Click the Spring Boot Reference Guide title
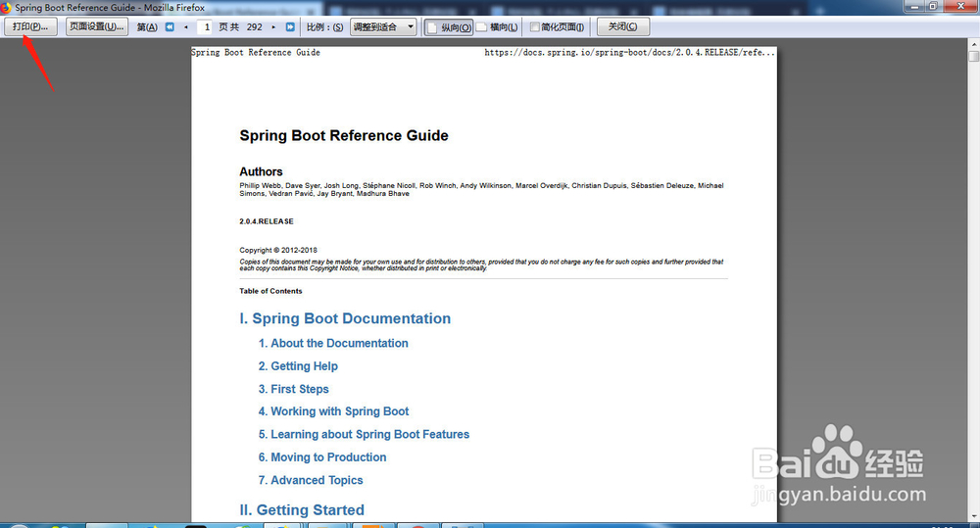This screenshot has height=528, width=980. point(344,135)
